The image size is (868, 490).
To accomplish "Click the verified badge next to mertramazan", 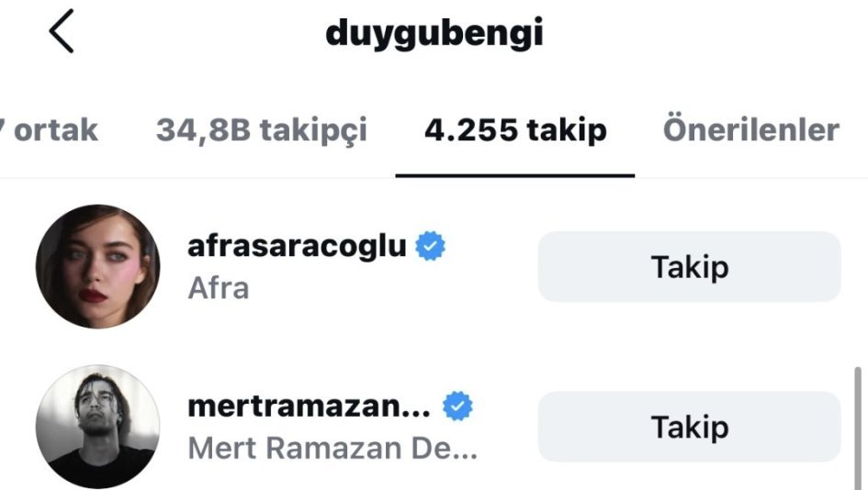I will 457,406.
